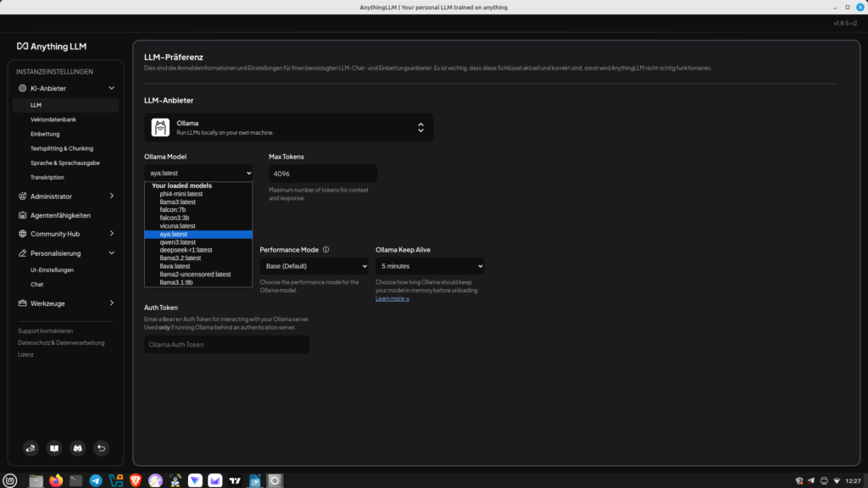This screenshot has width=868, height=488.
Task: Select vicuna:latest model option
Action: pos(198,226)
